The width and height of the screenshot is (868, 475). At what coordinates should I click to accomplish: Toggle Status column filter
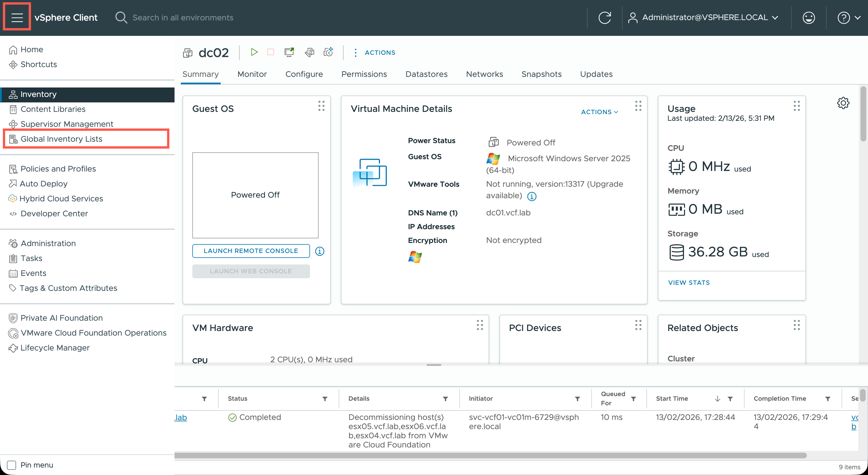click(325, 399)
